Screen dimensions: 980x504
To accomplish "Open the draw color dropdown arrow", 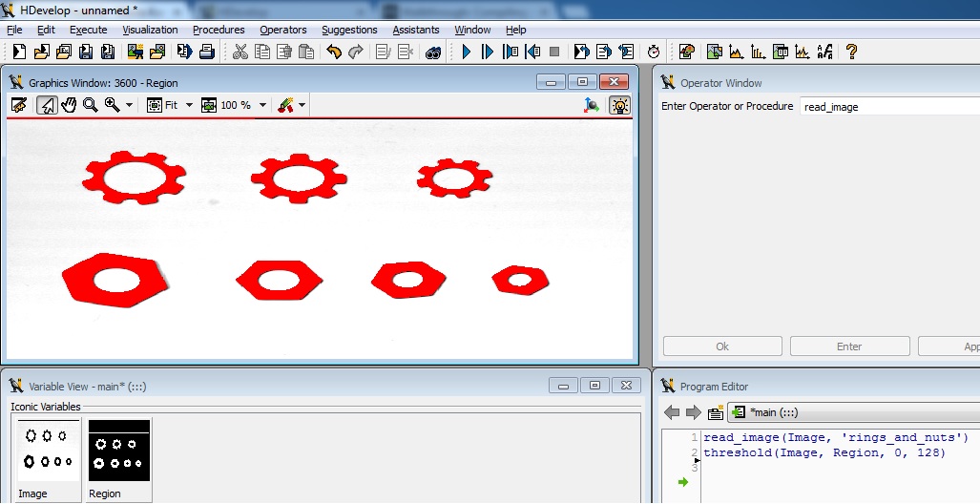I will click(302, 105).
